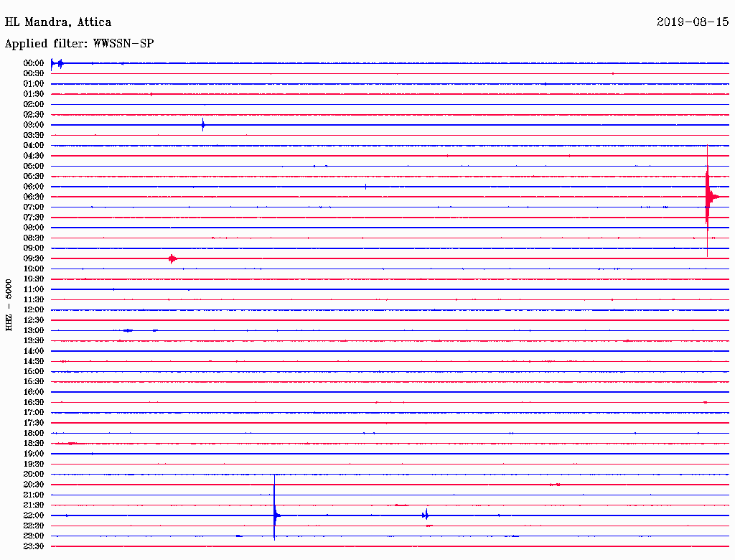Click the red blip near start of 18:30 trace
Screen dimensions: 735x560
click(72, 443)
